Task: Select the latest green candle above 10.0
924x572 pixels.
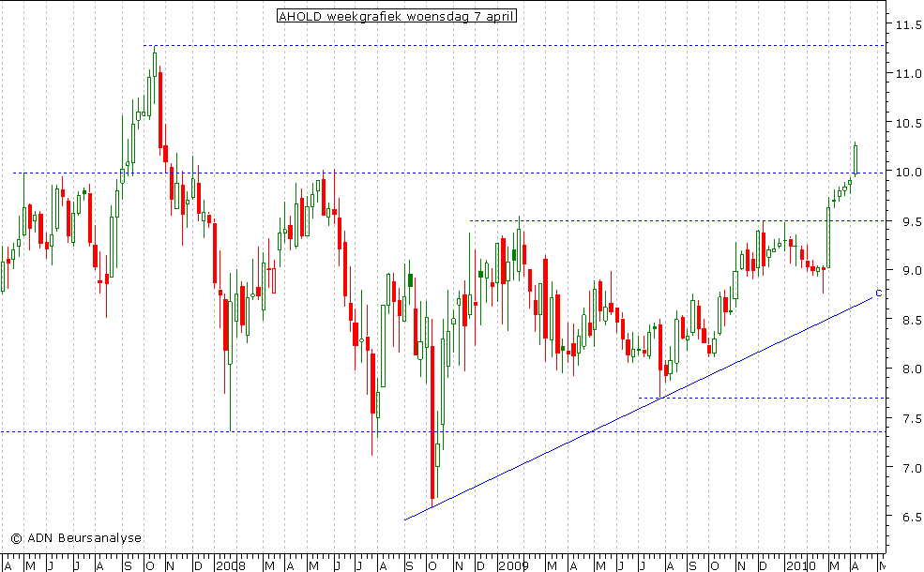Action: click(x=856, y=158)
